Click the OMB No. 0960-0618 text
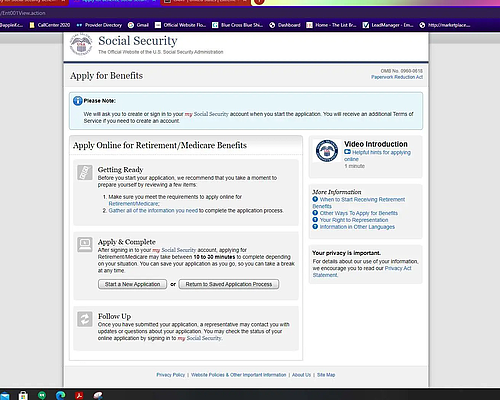The height and width of the screenshot is (400, 500). coord(402,71)
